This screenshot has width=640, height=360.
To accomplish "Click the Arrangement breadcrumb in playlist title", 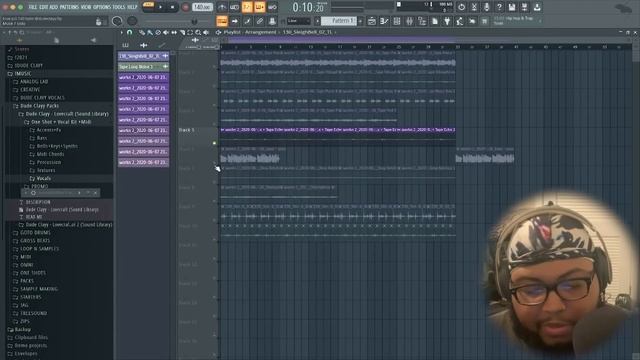I will coord(260,32).
